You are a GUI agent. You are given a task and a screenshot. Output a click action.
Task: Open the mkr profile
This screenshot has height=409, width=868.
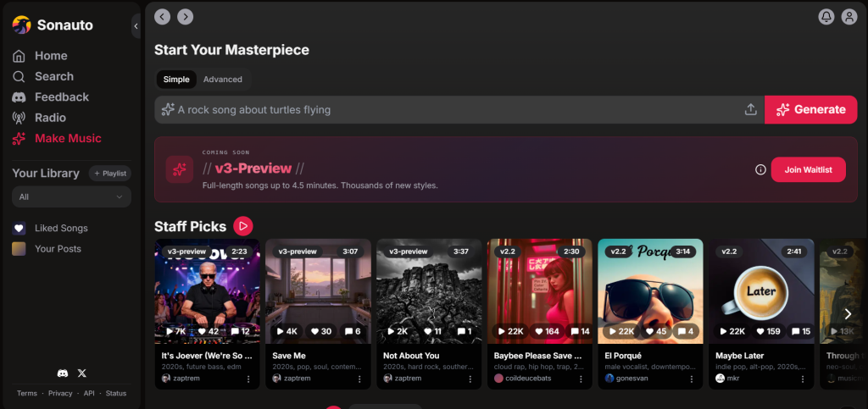click(x=727, y=378)
